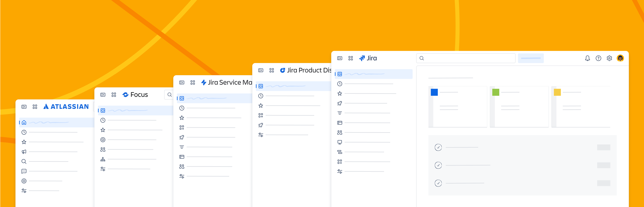644x207 pixels.
Task: Click the search magnifier in Focus window
Action: (169, 95)
